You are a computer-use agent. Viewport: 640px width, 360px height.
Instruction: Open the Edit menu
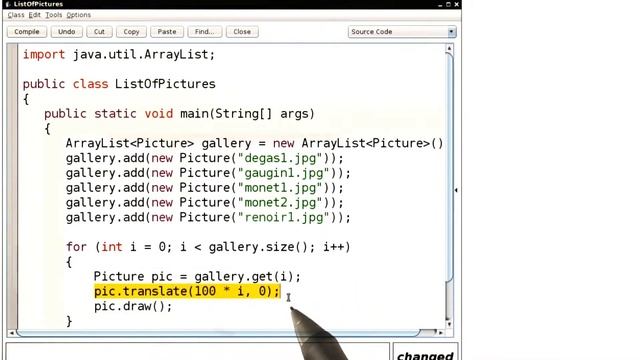(x=34, y=15)
